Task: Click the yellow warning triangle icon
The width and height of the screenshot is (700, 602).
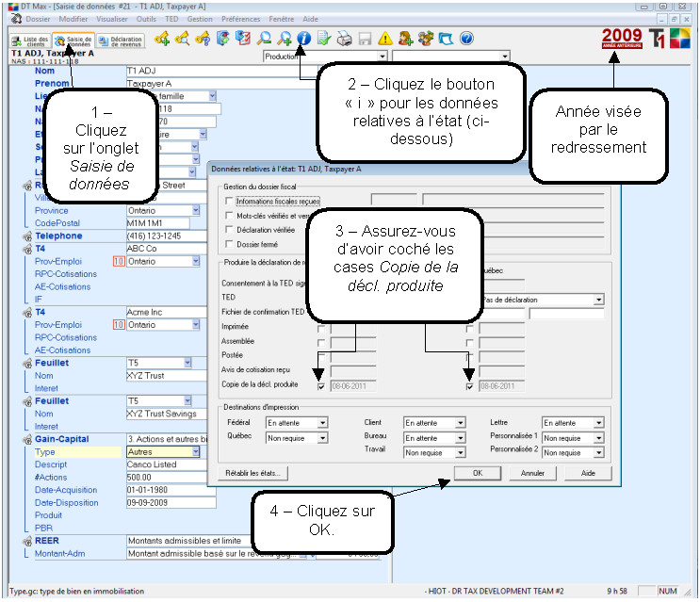Action: (x=385, y=40)
